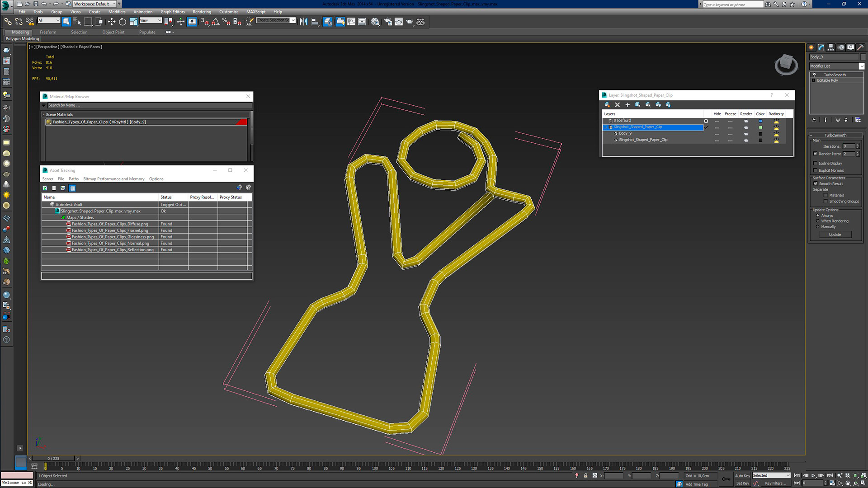Open the selection filter All dropdown
Screen dimensions: 868x488
(x=49, y=20)
